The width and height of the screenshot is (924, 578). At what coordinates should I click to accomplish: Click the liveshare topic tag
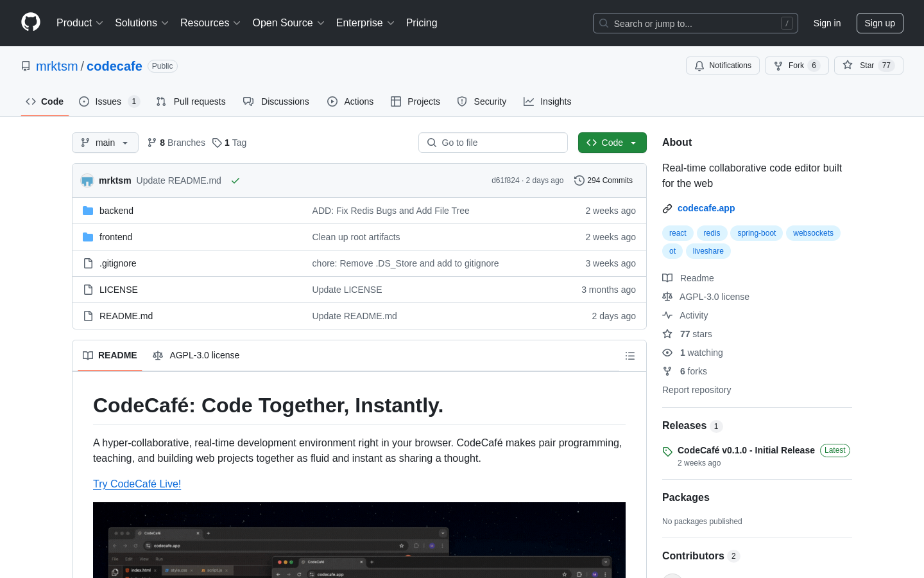[x=708, y=251]
